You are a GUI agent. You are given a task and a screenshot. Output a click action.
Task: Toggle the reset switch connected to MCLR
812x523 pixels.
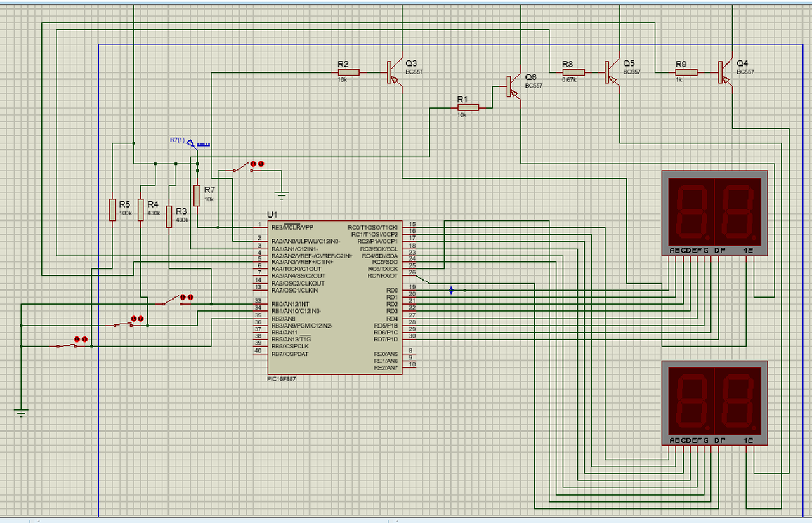pos(240,168)
